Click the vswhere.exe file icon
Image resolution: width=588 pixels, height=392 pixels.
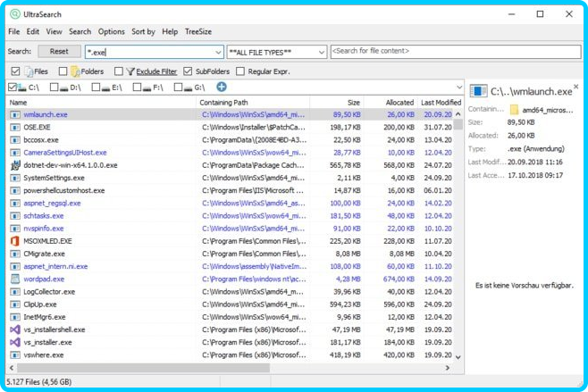14,354
